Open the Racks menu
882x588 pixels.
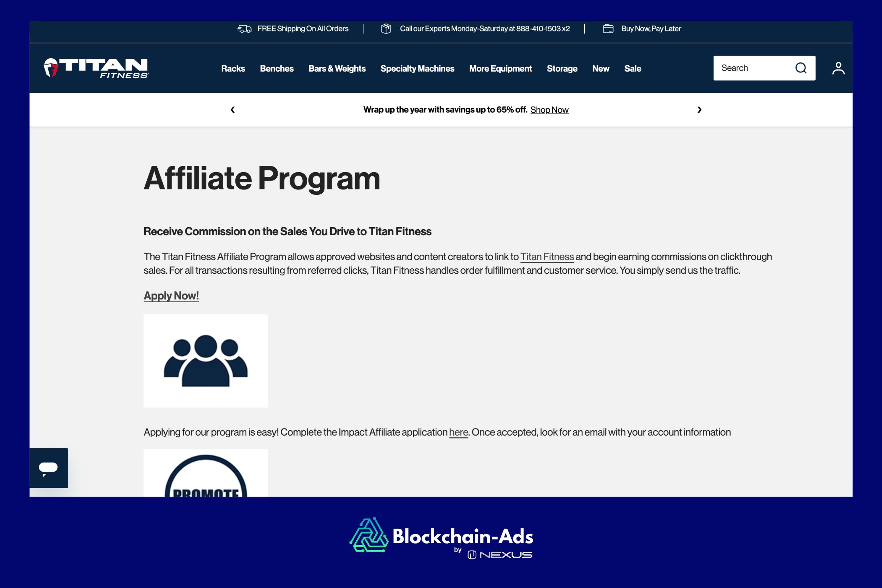pos(233,69)
